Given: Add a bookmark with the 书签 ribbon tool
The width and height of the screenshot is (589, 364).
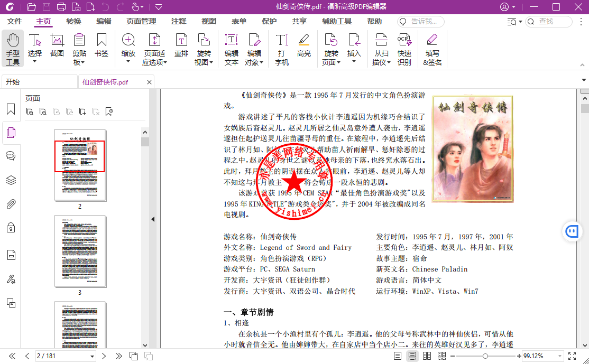Looking at the screenshot, I should [102, 45].
